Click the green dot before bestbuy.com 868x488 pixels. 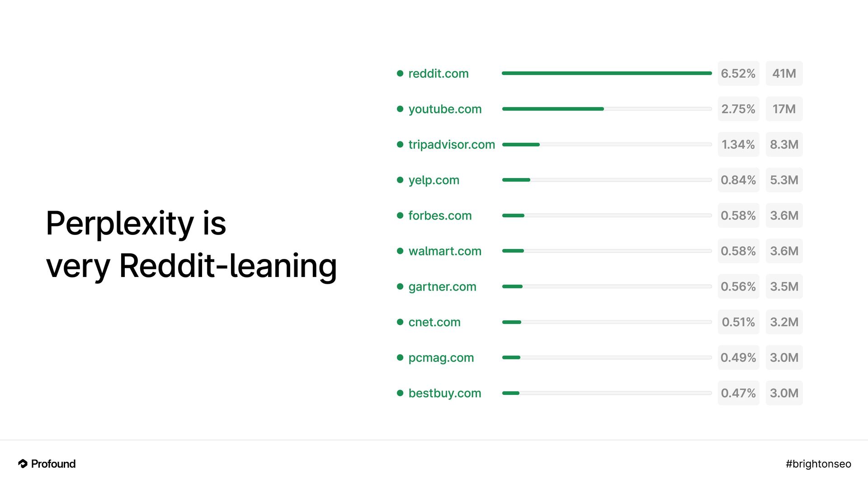click(400, 393)
